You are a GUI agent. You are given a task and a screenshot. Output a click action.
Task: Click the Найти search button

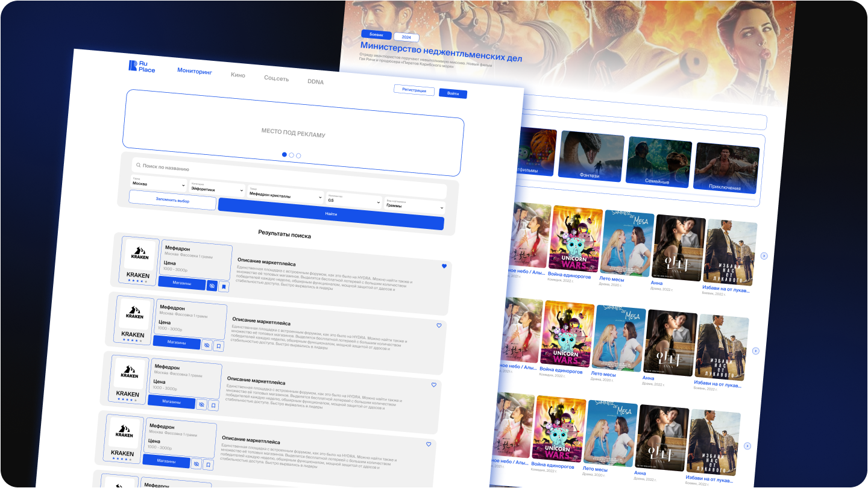(x=331, y=214)
